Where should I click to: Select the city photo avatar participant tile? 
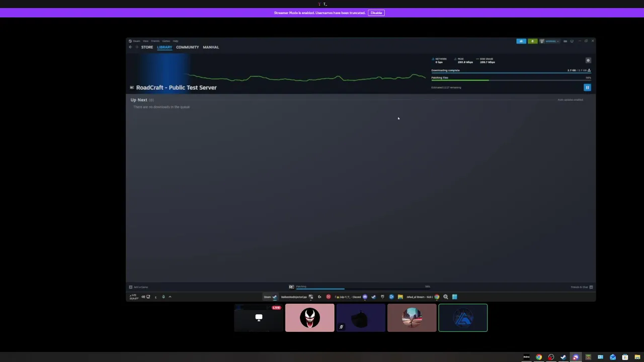tap(412, 318)
